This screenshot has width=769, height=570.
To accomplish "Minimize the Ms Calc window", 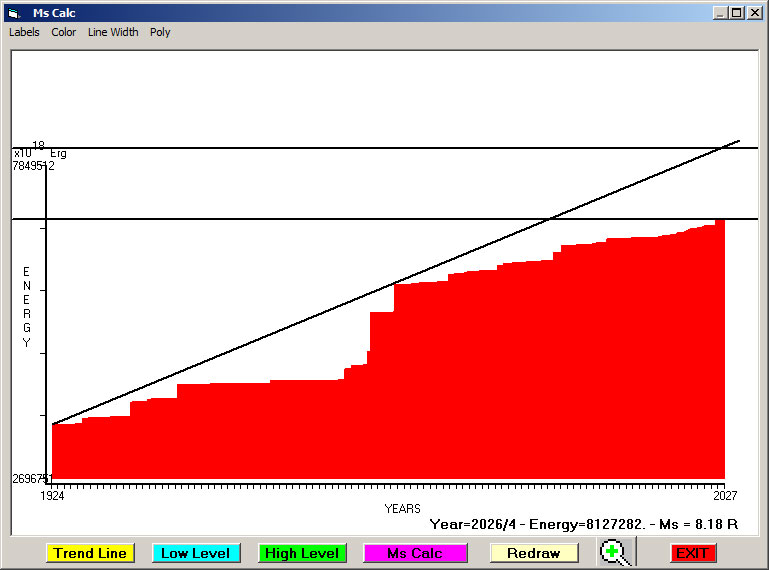I will click(720, 13).
